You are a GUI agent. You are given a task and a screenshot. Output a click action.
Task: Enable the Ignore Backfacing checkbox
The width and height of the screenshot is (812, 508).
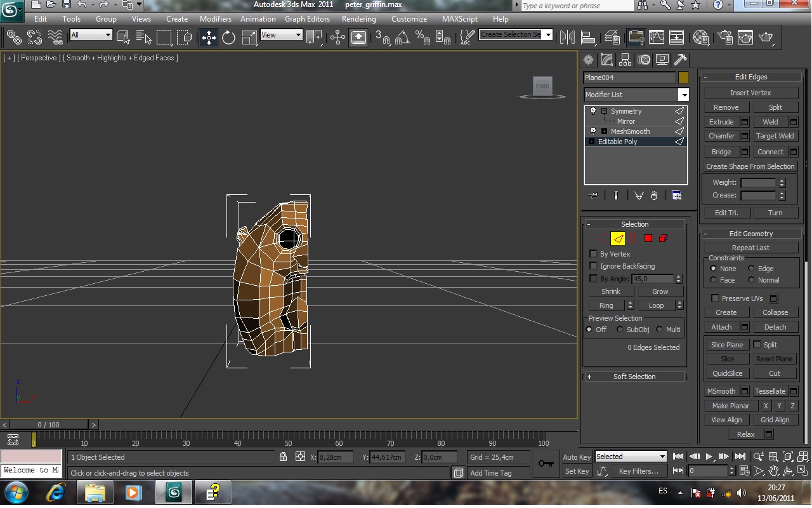(594, 266)
